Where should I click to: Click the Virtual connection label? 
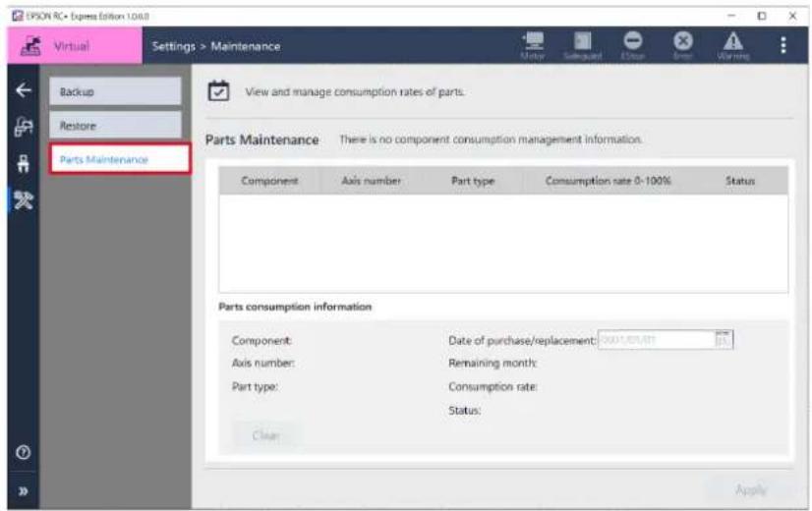(x=72, y=46)
